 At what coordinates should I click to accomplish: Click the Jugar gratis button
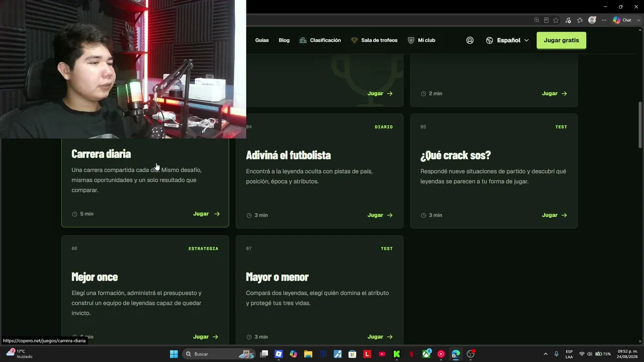coord(561,40)
